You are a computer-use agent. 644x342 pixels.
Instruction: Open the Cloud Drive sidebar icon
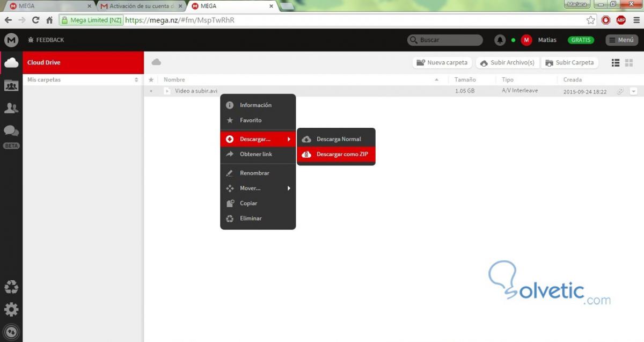coord(11,63)
